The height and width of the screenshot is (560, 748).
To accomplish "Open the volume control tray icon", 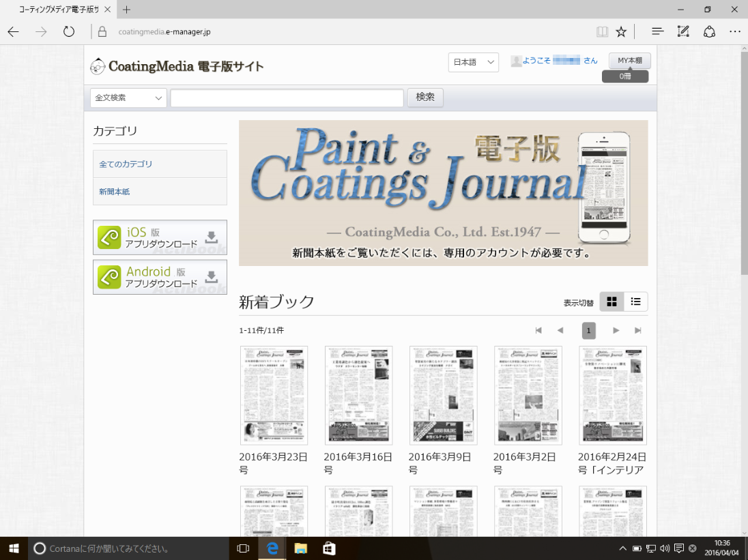I will pos(665,548).
